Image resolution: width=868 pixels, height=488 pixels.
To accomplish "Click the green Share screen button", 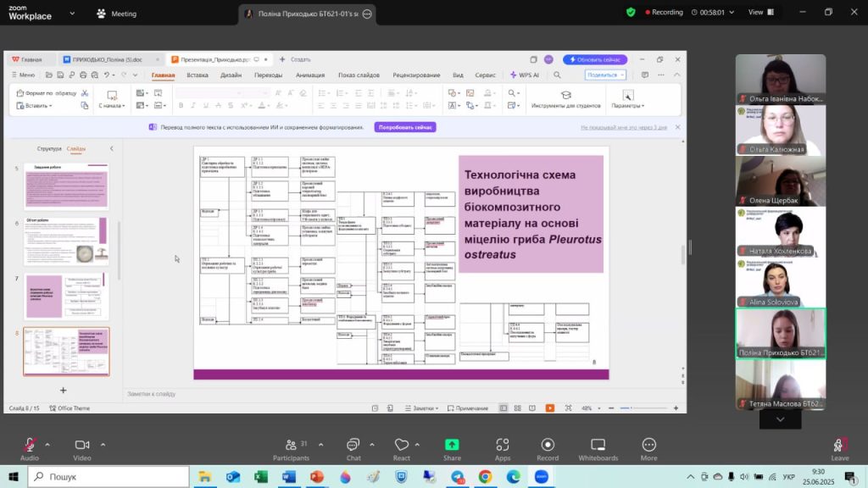I will coord(452,449).
